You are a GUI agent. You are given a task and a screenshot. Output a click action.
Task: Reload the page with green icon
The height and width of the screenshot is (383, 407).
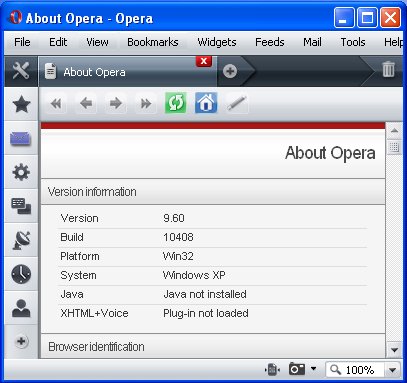coord(176,103)
